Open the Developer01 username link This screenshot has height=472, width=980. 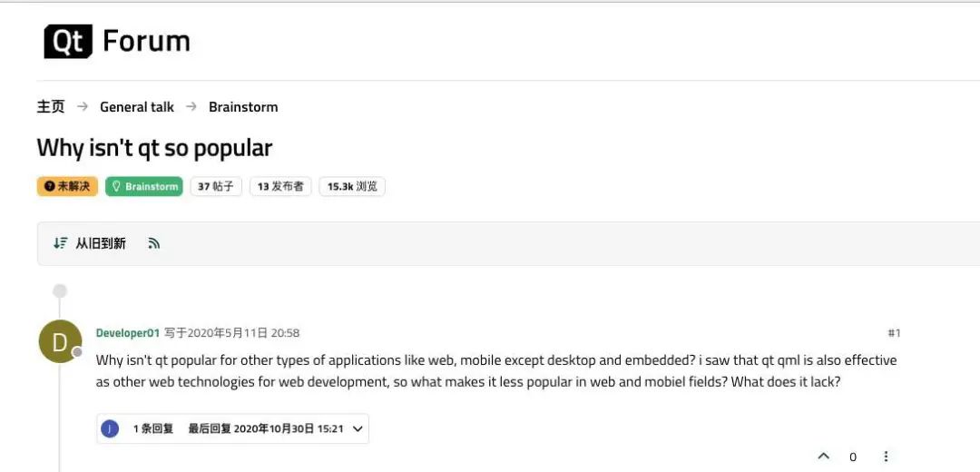click(128, 333)
